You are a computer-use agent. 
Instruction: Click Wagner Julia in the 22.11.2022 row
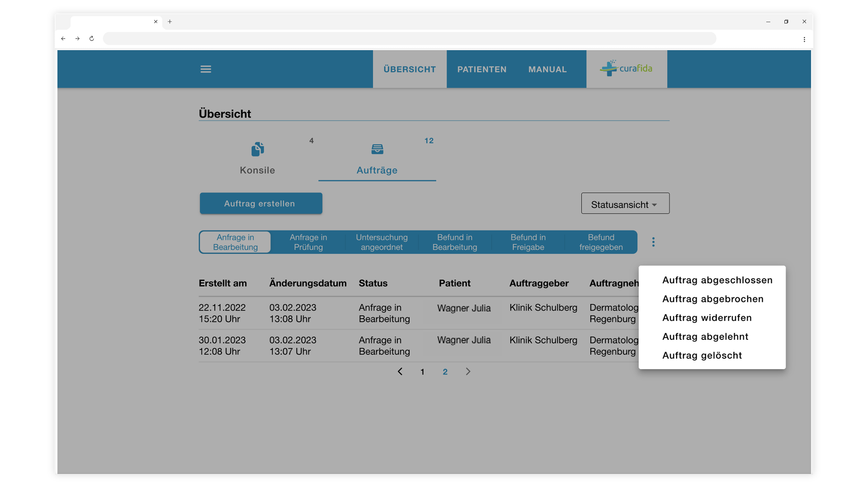[x=464, y=308]
